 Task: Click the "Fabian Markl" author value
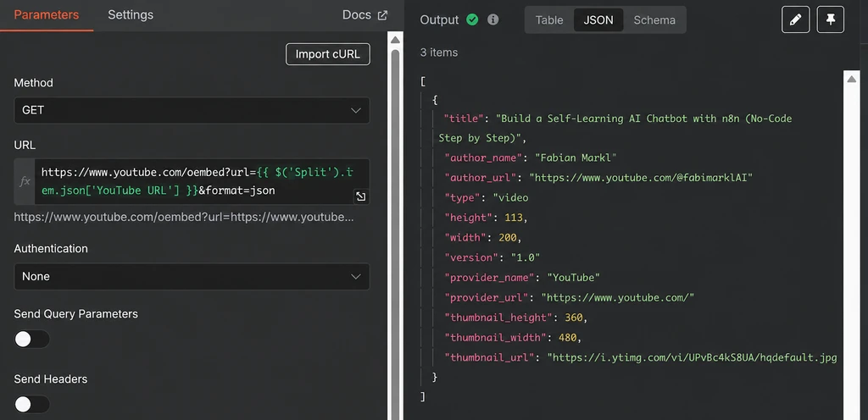(x=576, y=158)
